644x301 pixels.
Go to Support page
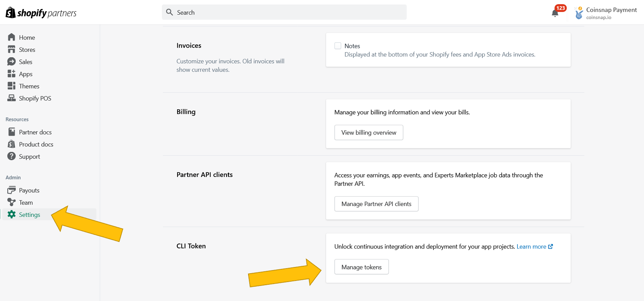30,156
